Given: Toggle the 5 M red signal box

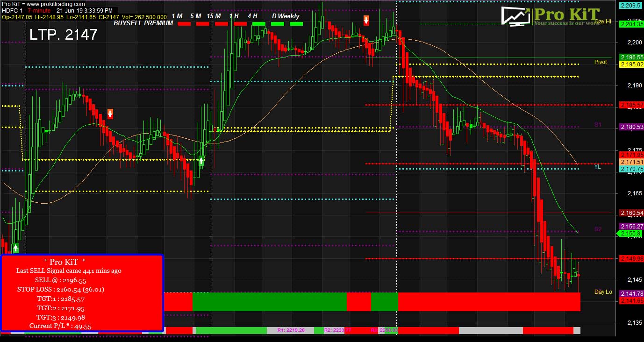Looking at the screenshot, I should [203, 23].
